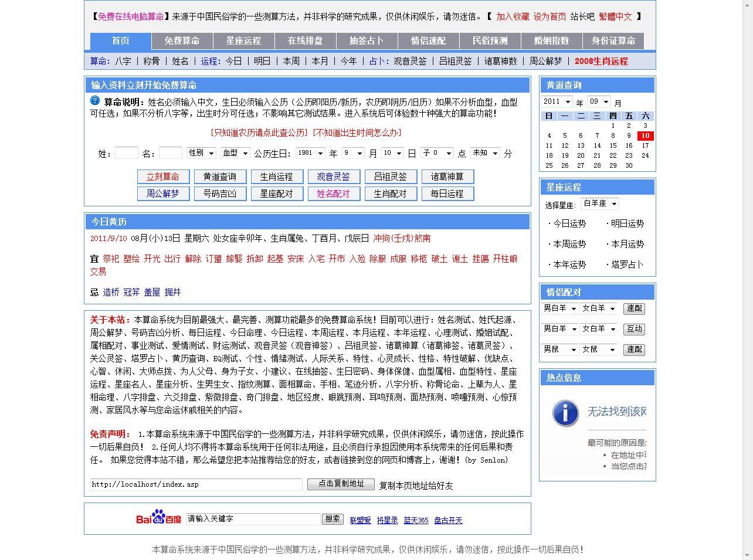Click the 姓 surname input field
753x560 pixels.
tap(126, 153)
